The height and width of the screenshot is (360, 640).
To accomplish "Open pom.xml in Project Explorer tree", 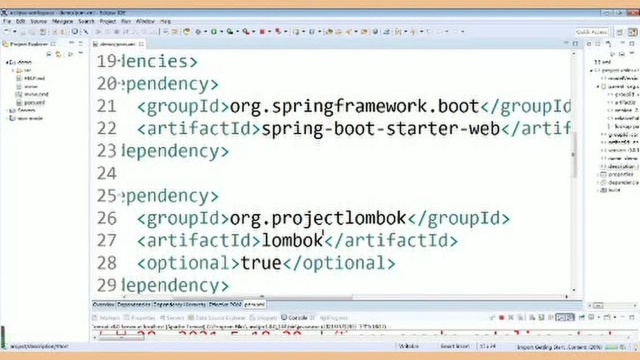I will point(34,102).
